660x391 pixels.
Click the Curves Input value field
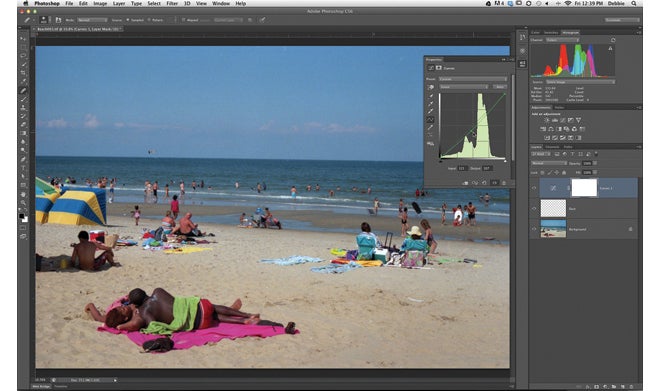tap(462, 168)
